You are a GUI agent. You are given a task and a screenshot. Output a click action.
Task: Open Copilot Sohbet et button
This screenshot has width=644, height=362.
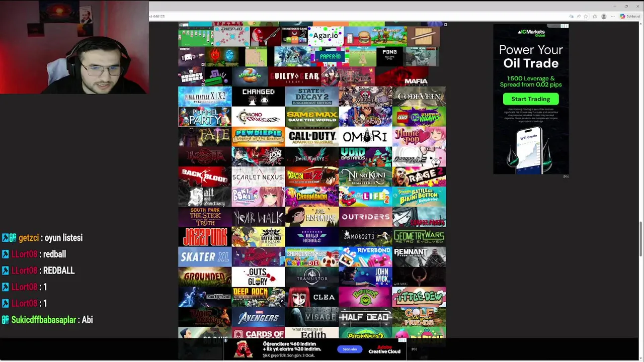click(x=630, y=16)
